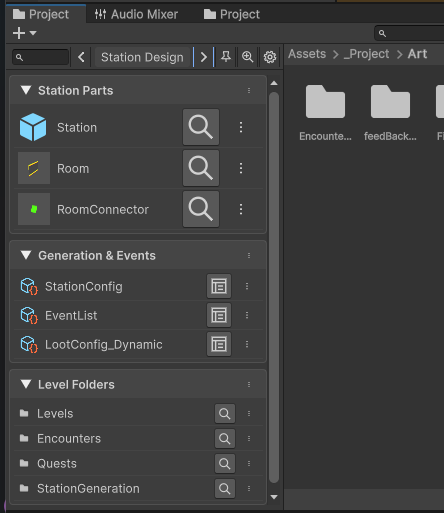The width and height of the screenshot is (444, 513).
Task: Collapse the Station Parts section
Action: 26,90
